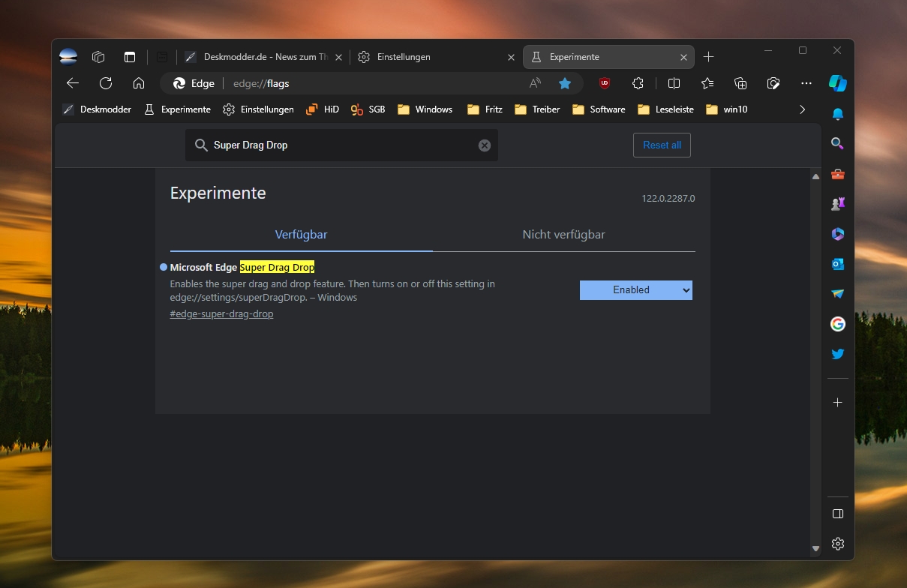
Task: Open the sidebar Search icon
Action: 838,144
